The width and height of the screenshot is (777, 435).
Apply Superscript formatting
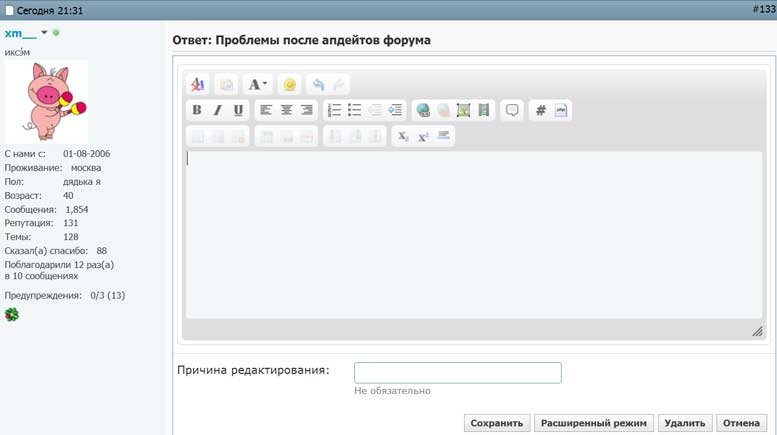[423, 136]
